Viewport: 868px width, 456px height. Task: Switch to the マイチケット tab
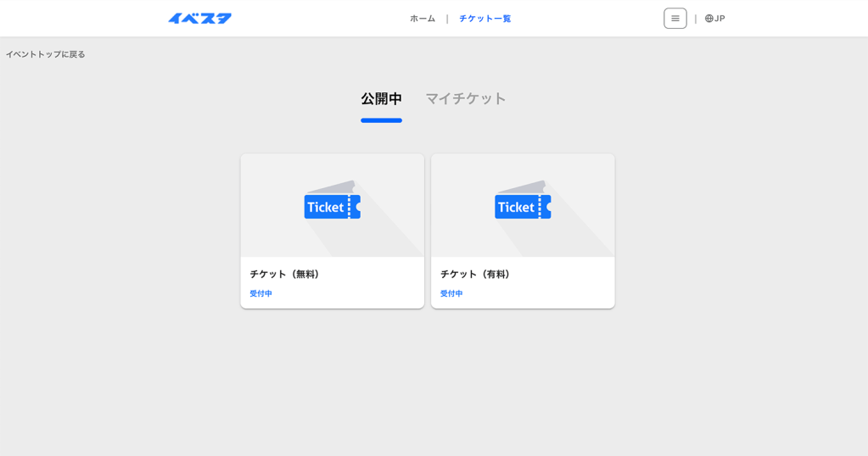tap(465, 98)
